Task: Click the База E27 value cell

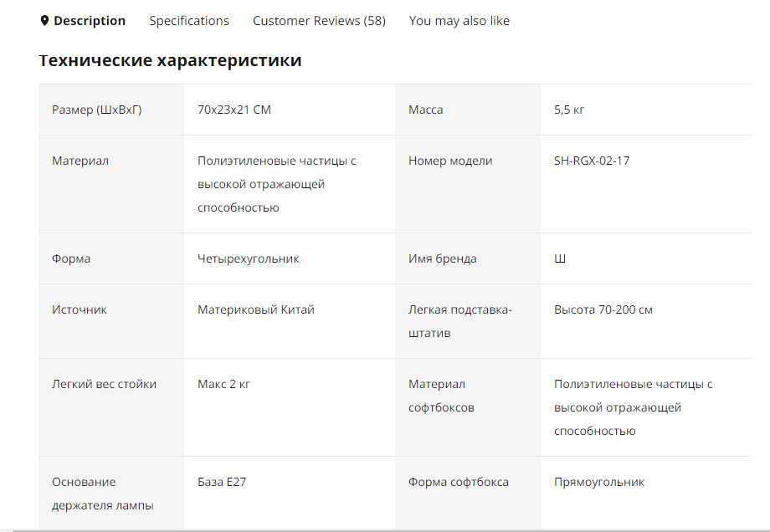Action: pyautogui.click(x=222, y=482)
